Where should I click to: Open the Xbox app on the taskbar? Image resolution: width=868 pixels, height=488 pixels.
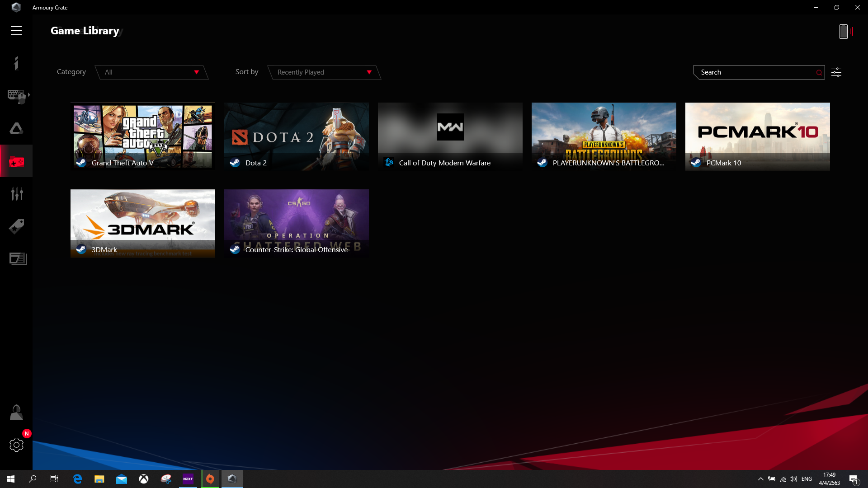144,479
